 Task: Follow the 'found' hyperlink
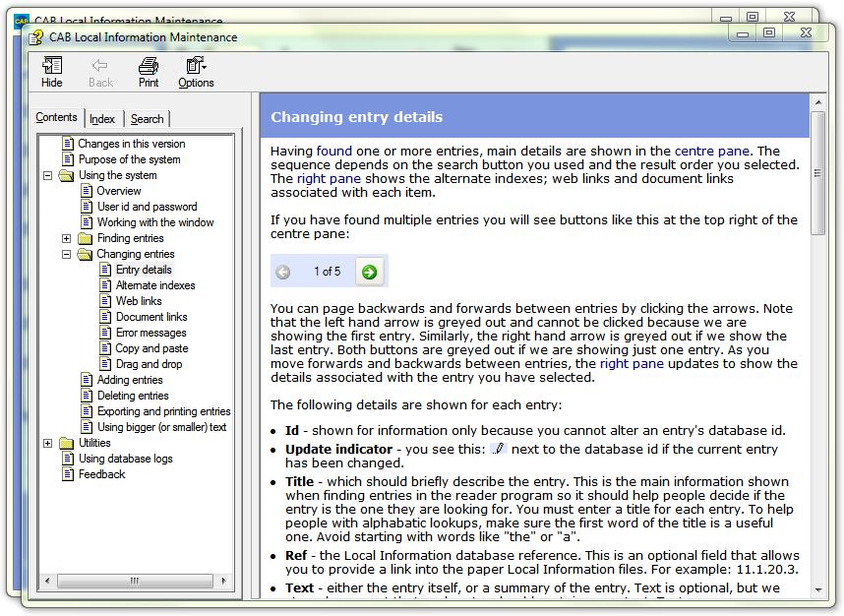click(334, 151)
